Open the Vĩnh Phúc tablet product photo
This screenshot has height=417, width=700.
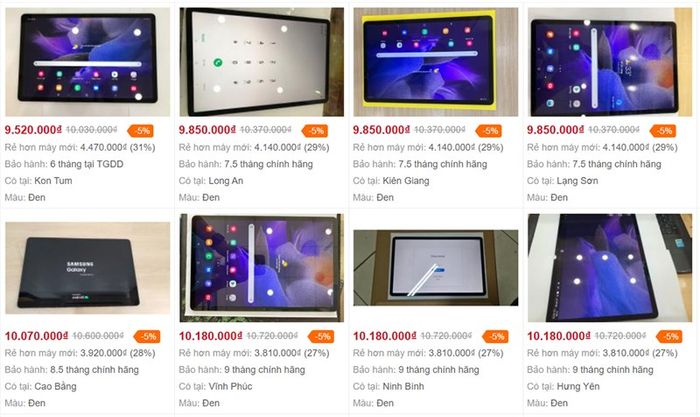(262, 268)
